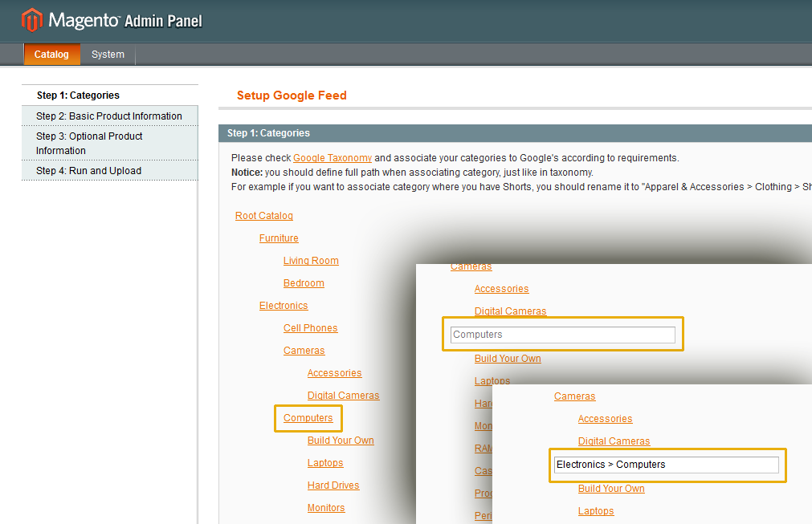This screenshot has height=524, width=812.
Task: Click the highlighted Computers category link
Action: click(308, 418)
